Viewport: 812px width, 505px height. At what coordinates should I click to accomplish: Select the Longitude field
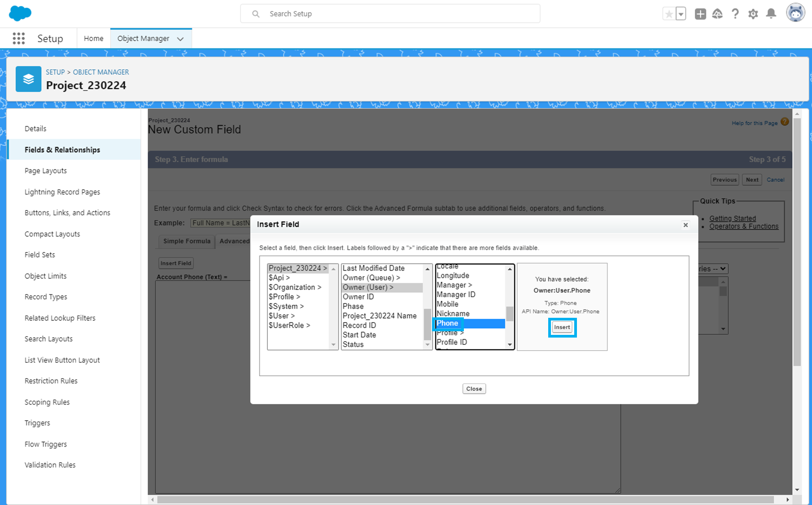point(471,276)
